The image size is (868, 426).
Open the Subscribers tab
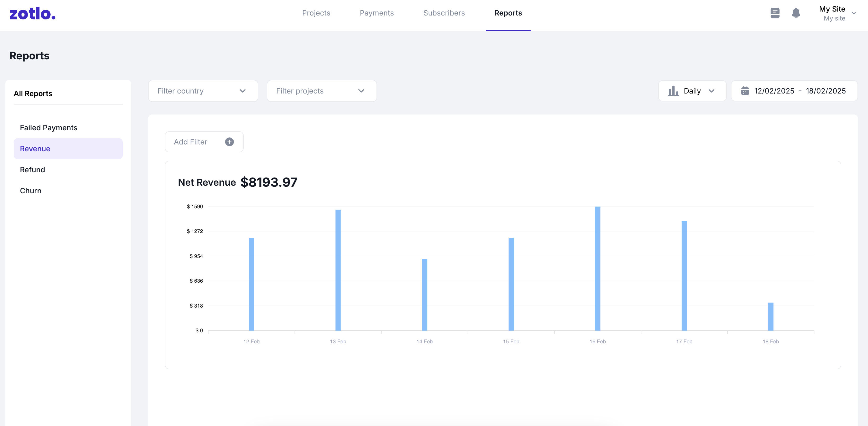[444, 13]
